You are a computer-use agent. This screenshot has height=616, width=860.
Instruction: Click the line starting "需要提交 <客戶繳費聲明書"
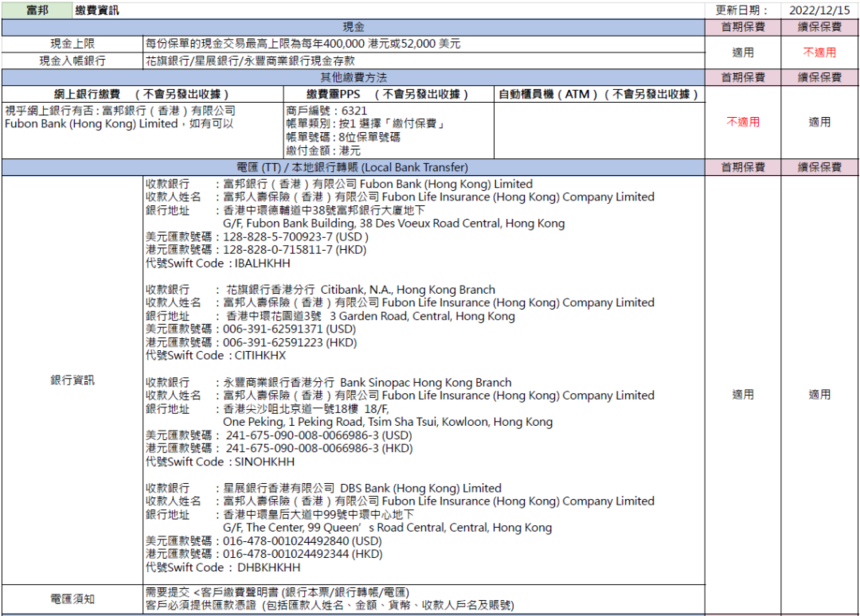click(278, 592)
